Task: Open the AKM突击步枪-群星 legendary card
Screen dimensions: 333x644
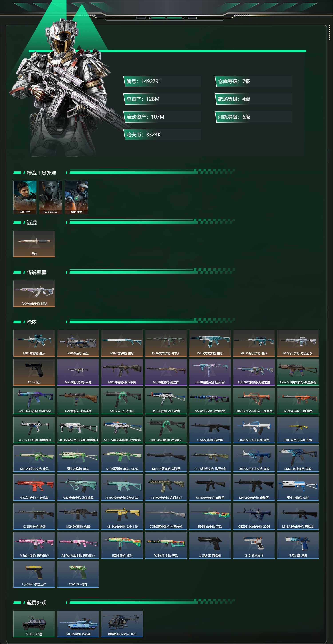Action: 34,294
